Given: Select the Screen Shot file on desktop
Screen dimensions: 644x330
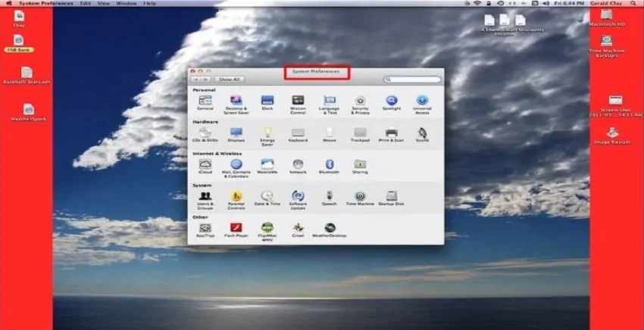Looking at the screenshot, I should click(615, 106).
